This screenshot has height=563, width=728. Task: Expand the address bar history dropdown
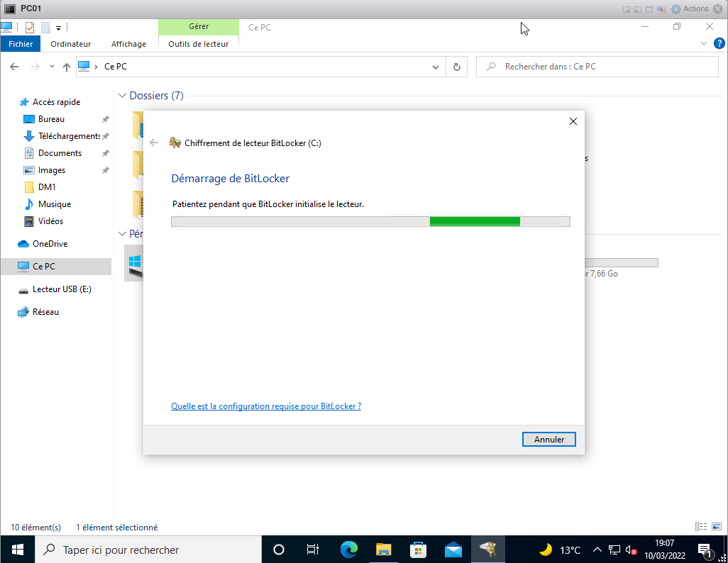[436, 67]
